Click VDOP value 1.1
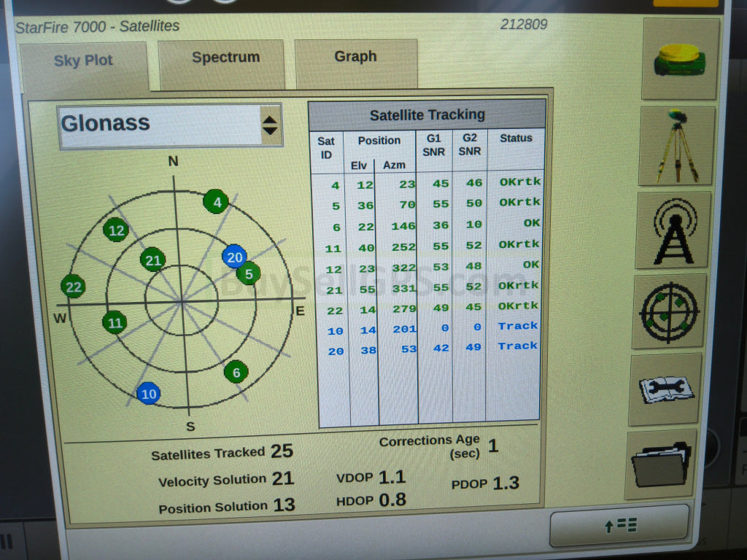The height and width of the screenshot is (560, 747). pos(392,477)
